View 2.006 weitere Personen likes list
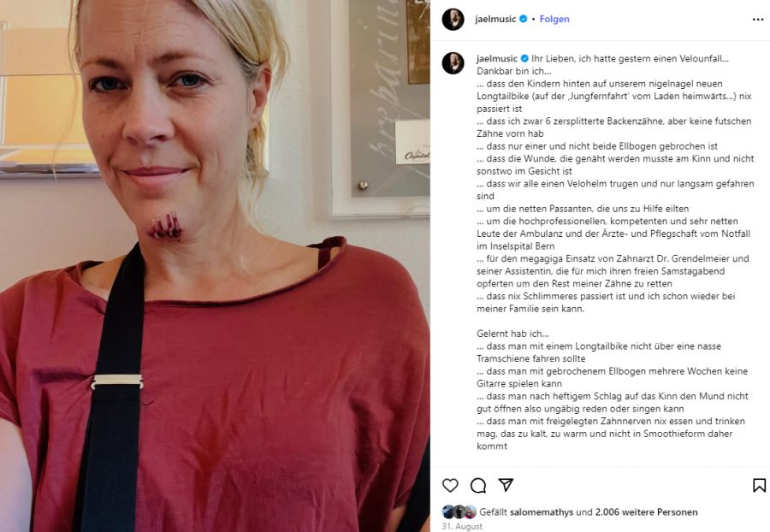The width and height of the screenshot is (770, 532). click(x=646, y=511)
